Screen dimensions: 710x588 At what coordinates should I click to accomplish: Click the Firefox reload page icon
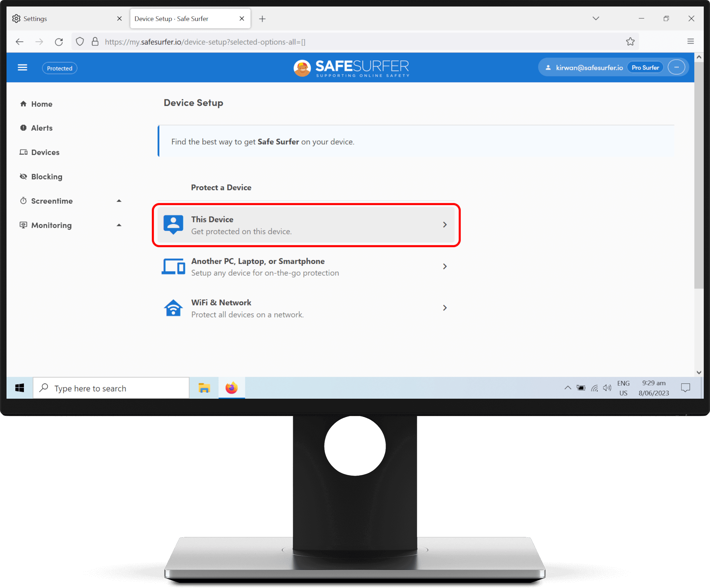[59, 42]
